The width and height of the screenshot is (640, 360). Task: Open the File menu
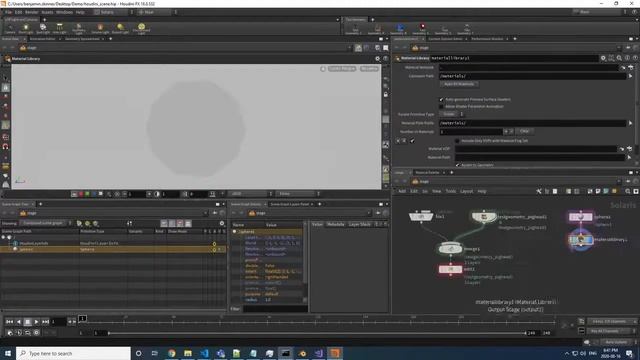[x=9, y=12]
